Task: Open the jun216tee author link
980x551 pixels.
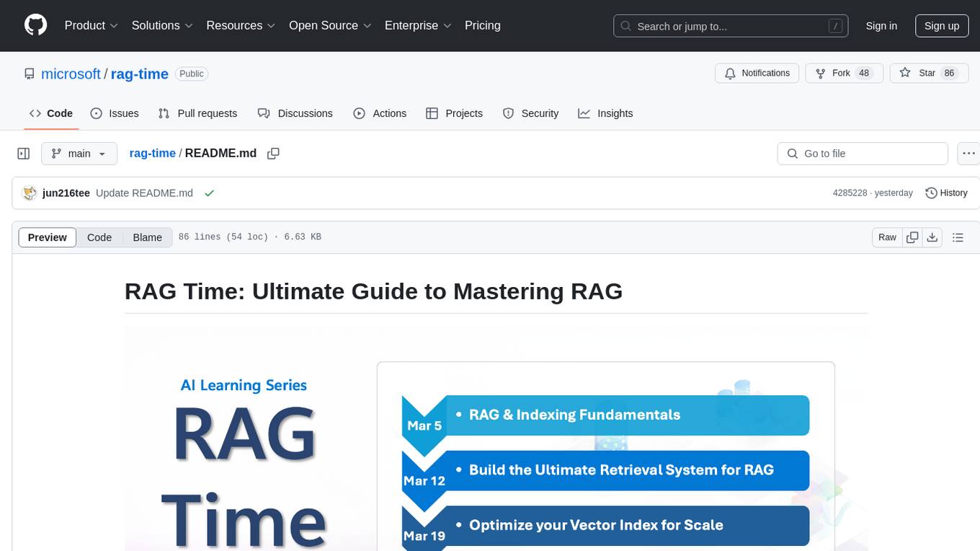Action: (x=66, y=193)
